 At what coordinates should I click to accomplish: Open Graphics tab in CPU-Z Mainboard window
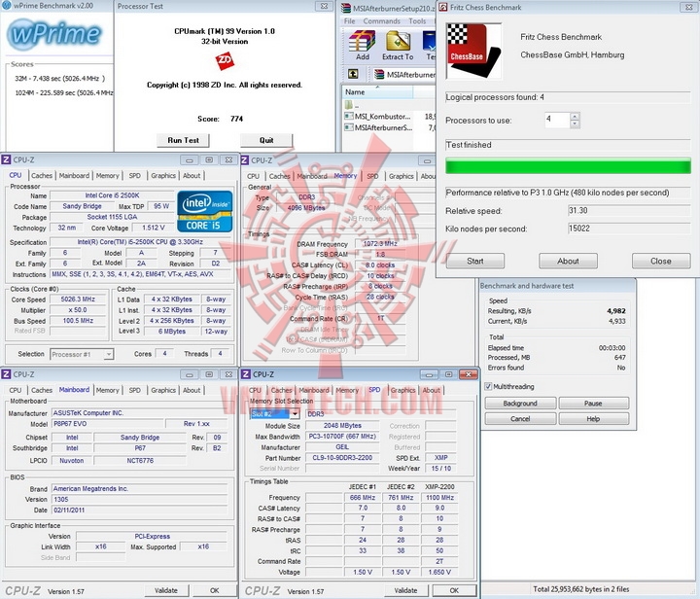[x=163, y=390]
